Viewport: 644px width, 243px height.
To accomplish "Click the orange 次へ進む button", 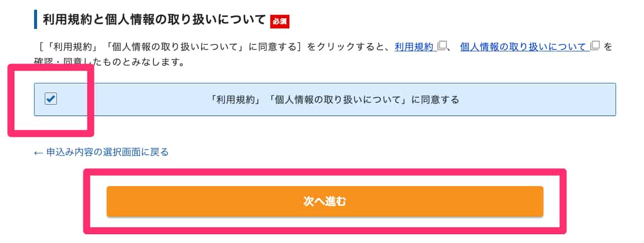I will pyautogui.click(x=325, y=201).
